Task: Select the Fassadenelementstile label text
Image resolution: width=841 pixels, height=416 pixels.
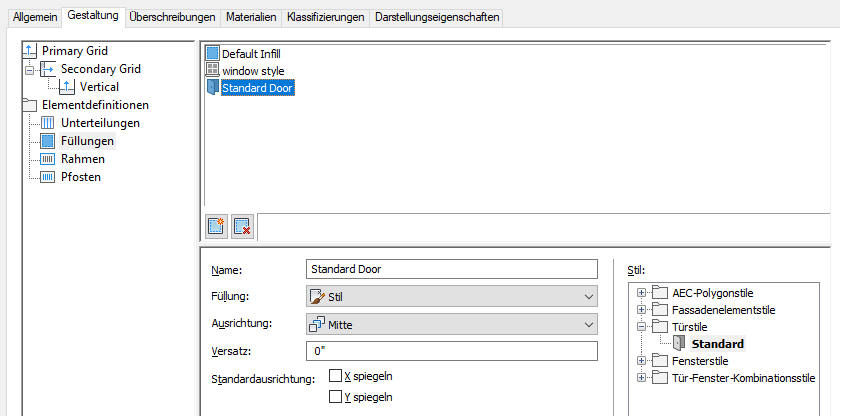Action: coord(724,309)
